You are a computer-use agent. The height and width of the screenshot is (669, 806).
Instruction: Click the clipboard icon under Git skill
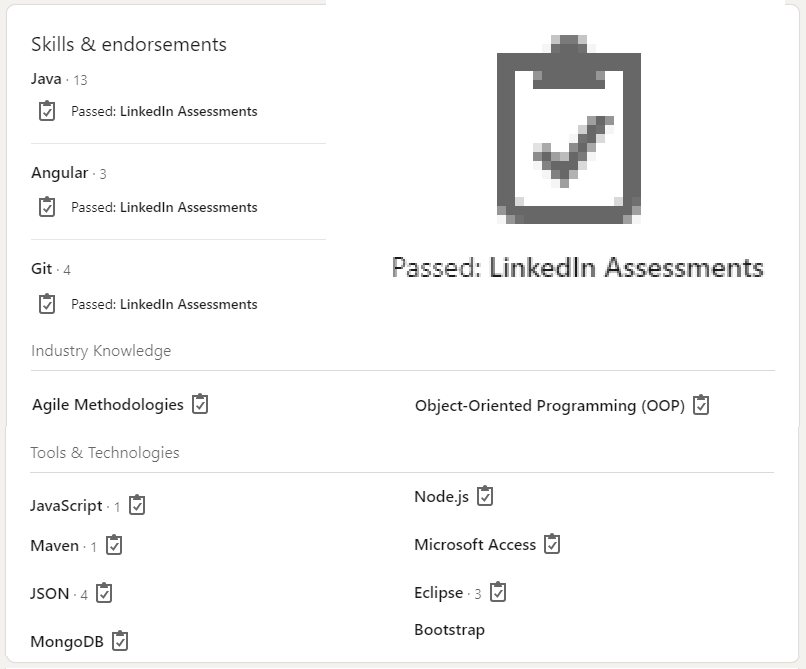click(x=47, y=303)
